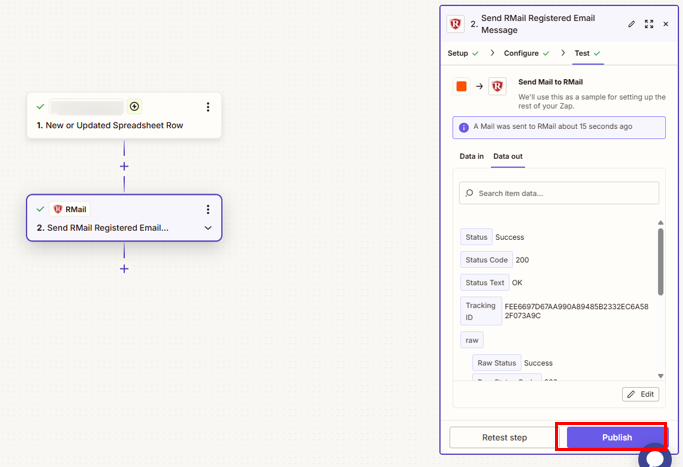Add a new step below RMail action

[124, 268]
